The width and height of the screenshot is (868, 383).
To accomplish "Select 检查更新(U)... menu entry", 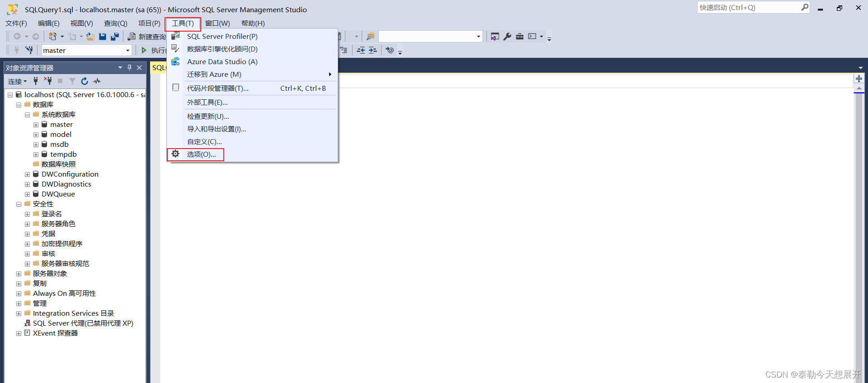I will 252,116.
